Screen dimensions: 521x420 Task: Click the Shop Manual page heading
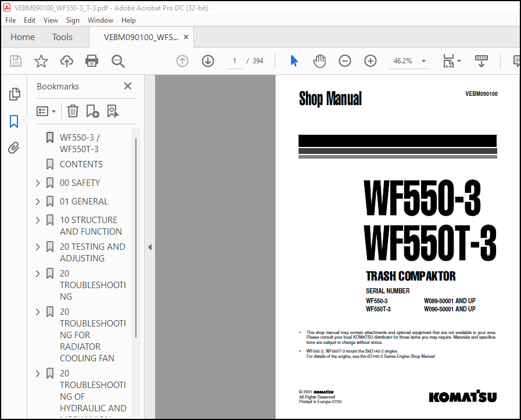click(330, 99)
